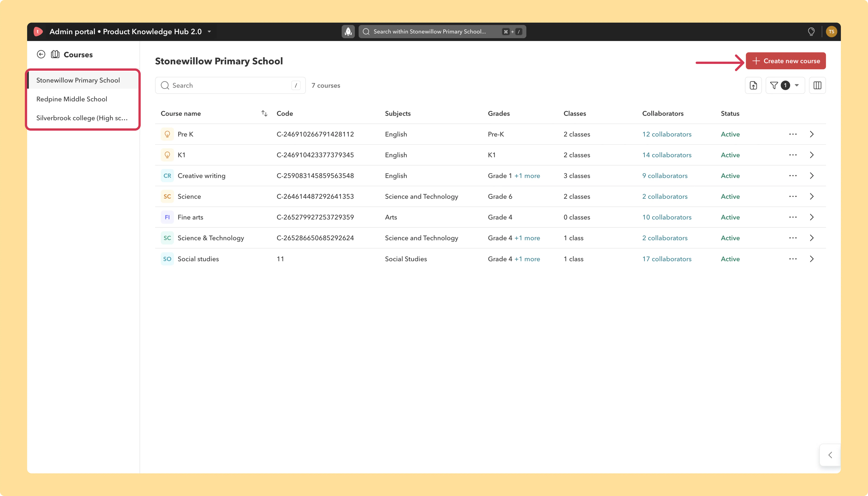
Task: Open more options for Social studies row
Action: tap(793, 259)
